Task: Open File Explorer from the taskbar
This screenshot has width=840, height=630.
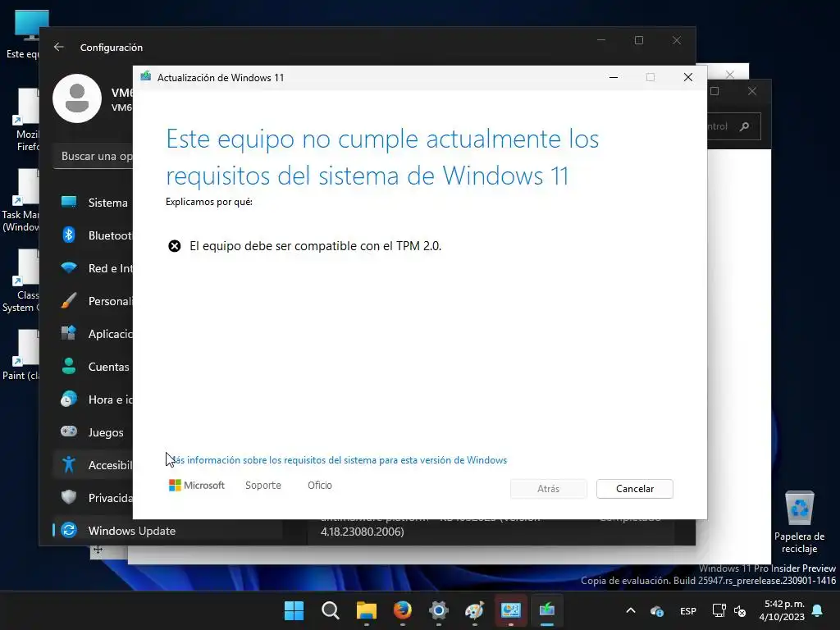Action: tap(367, 610)
